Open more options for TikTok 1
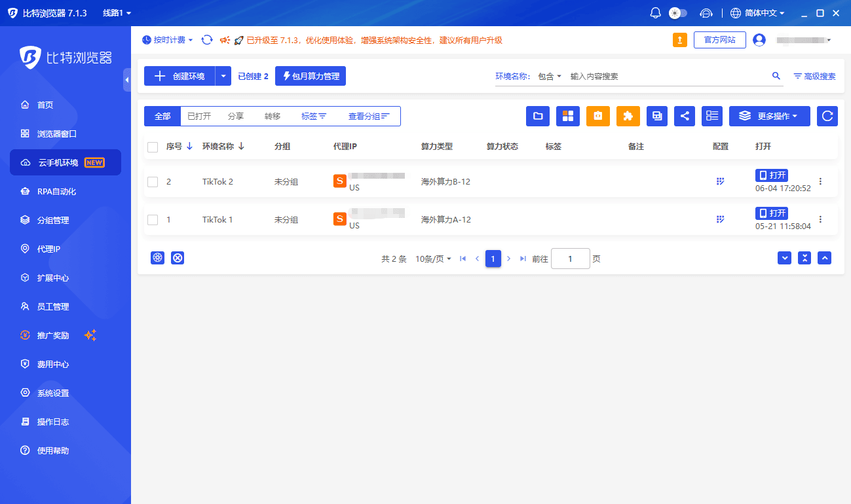 tap(820, 219)
